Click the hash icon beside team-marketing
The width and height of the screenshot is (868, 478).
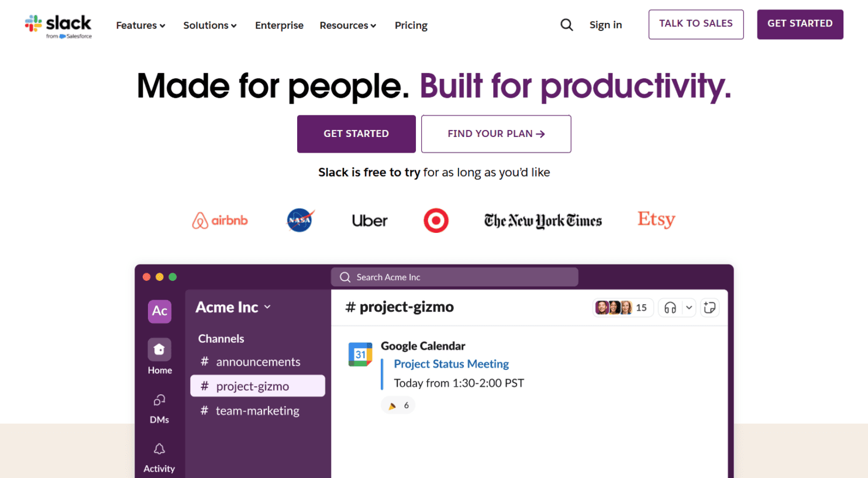pos(205,411)
